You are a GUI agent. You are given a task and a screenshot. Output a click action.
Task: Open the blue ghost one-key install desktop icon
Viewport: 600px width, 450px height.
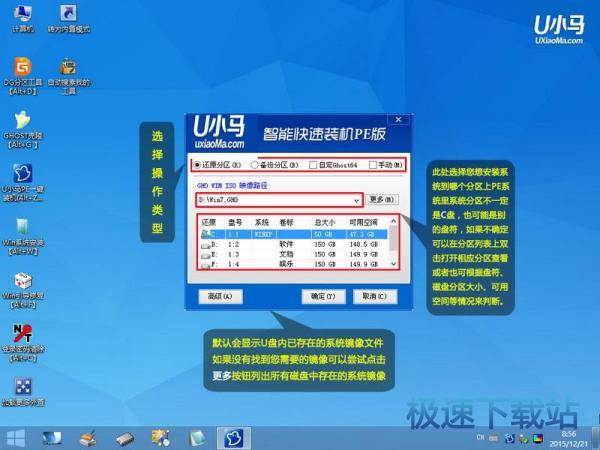click(x=23, y=183)
